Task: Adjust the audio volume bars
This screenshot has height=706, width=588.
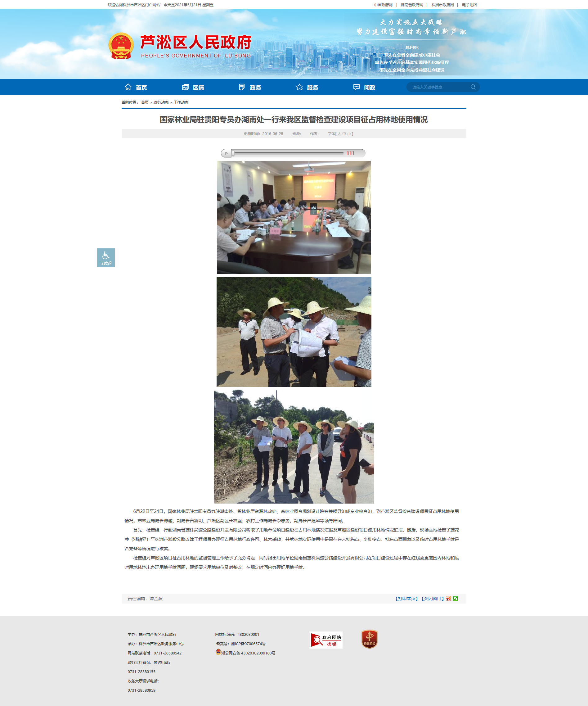Action: (x=350, y=153)
